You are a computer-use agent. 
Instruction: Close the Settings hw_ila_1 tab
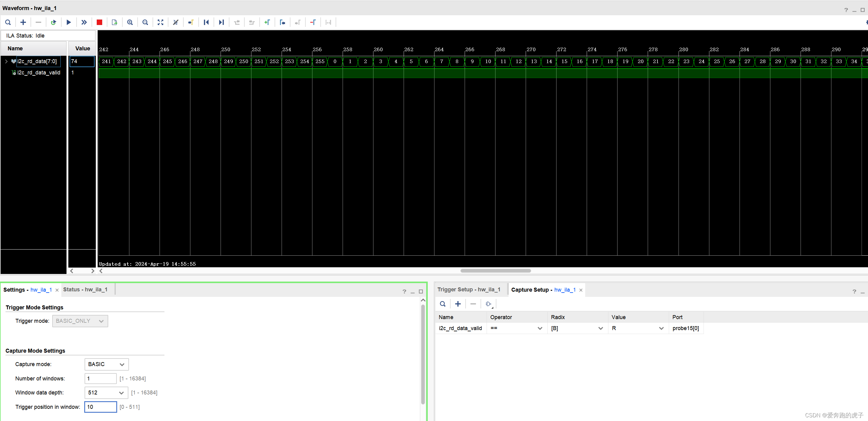click(57, 290)
